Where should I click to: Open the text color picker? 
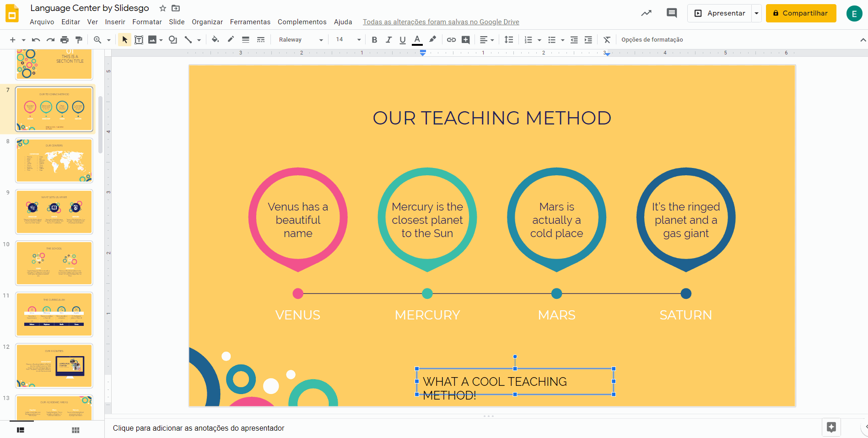[417, 40]
